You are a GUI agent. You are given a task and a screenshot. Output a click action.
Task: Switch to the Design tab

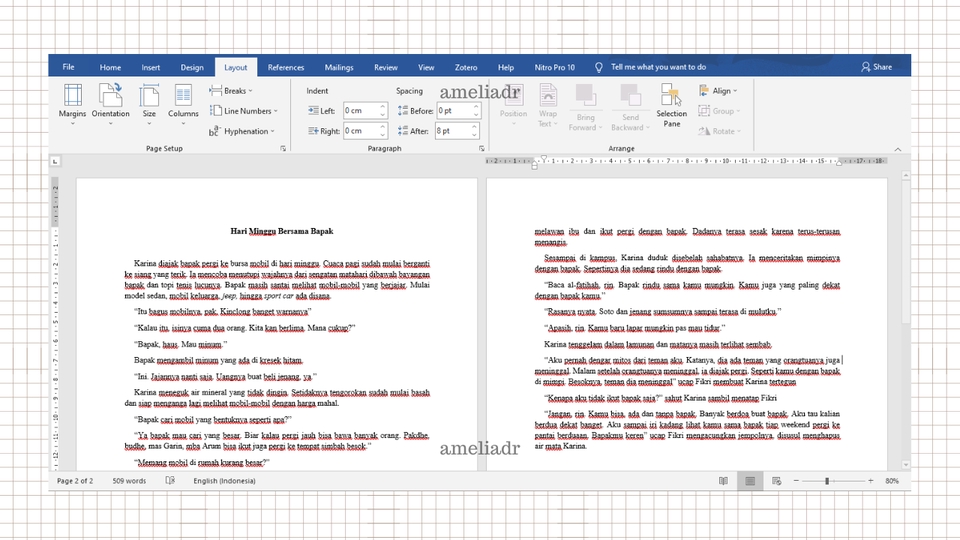coord(192,67)
